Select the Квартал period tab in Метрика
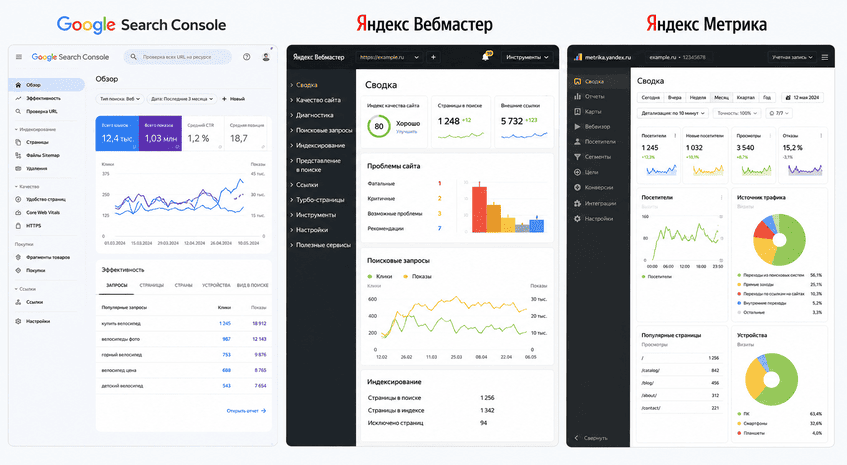Image resolution: width=847 pixels, height=465 pixels. pos(745,98)
